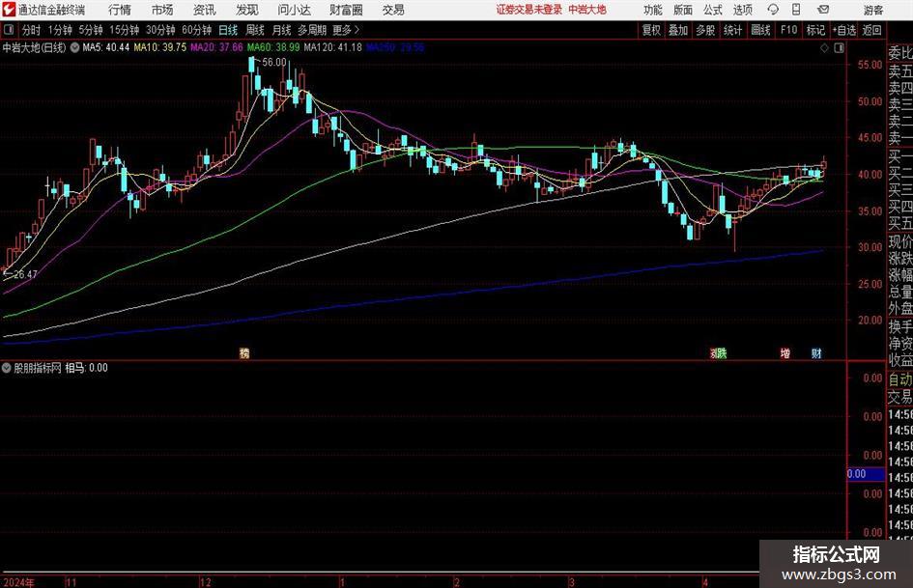This screenshot has width=913, height=588.
Task: Expand the 中岩大地 main chart indicator dropdown
Action: [75, 47]
